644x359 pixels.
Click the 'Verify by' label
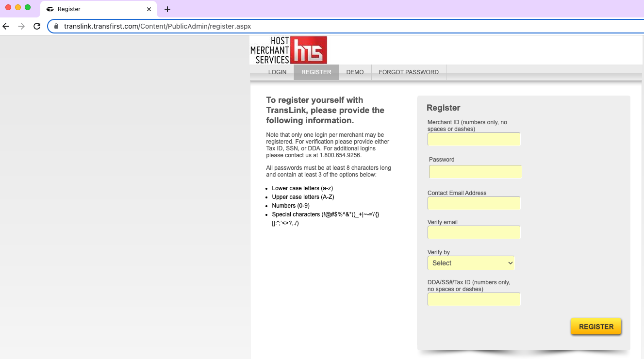pos(439,252)
